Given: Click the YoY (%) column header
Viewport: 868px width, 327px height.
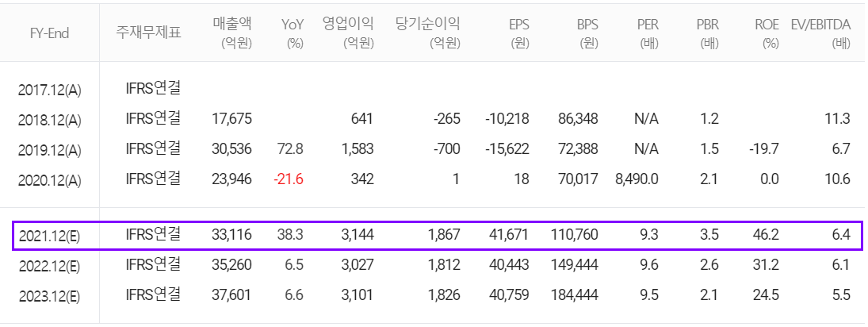Looking at the screenshot, I should pyautogui.click(x=292, y=33).
